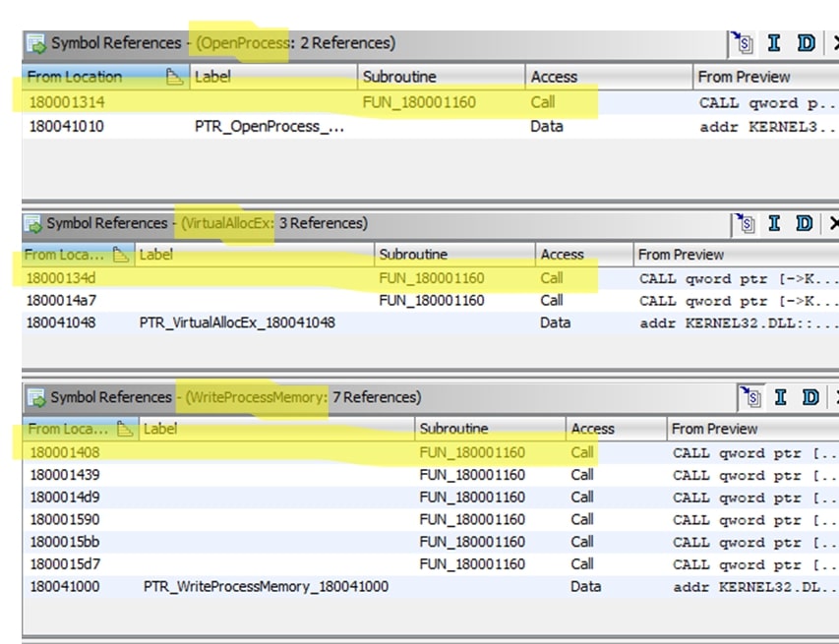Select PTR_WriteProcessMemory_180041000 data row
The image size is (839, 644).
pyautogui.click(x=266, y=587)
